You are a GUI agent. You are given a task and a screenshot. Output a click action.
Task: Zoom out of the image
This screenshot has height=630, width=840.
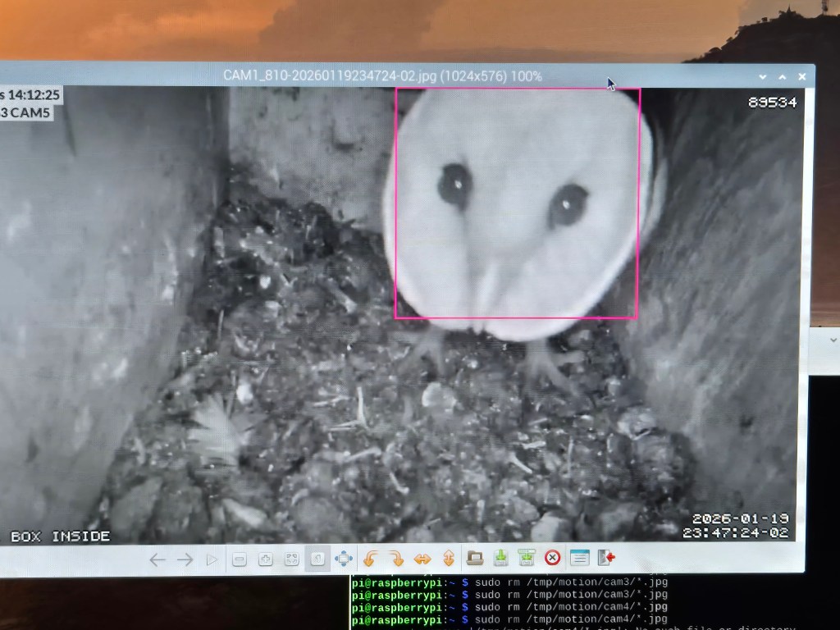240,559
